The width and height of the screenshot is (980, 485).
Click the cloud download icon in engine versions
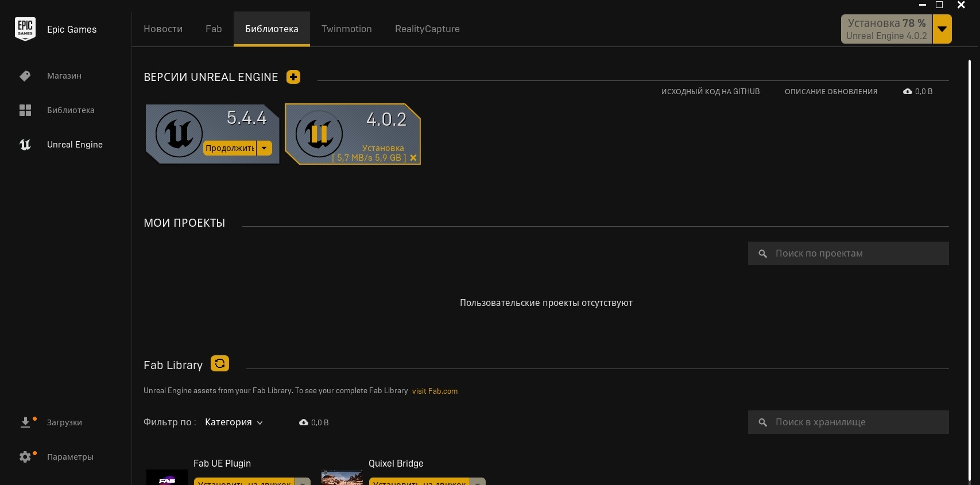tap(908, 91)
